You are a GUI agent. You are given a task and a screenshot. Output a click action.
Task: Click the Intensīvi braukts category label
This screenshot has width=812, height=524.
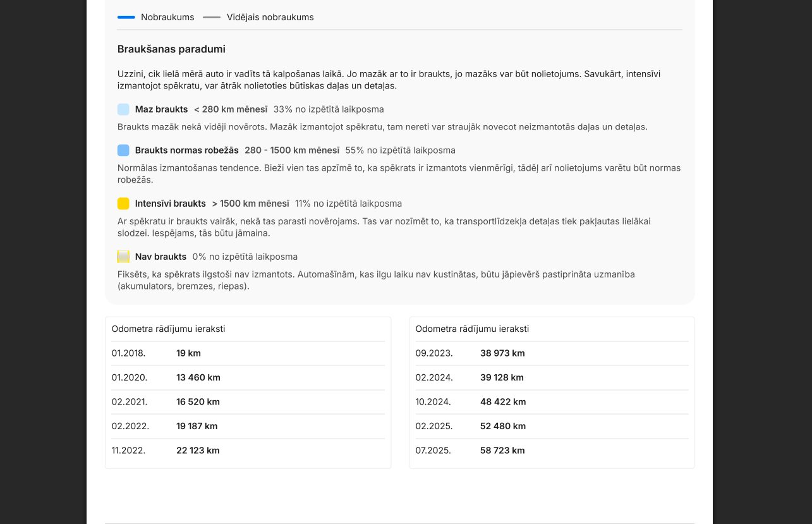click(x=170, y=204)
